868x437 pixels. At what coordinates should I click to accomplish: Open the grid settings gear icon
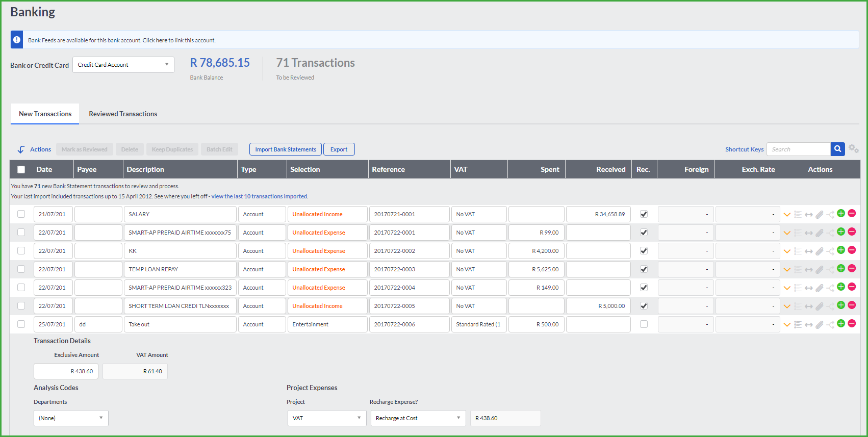pyautogui.click(x=853, y=149)
